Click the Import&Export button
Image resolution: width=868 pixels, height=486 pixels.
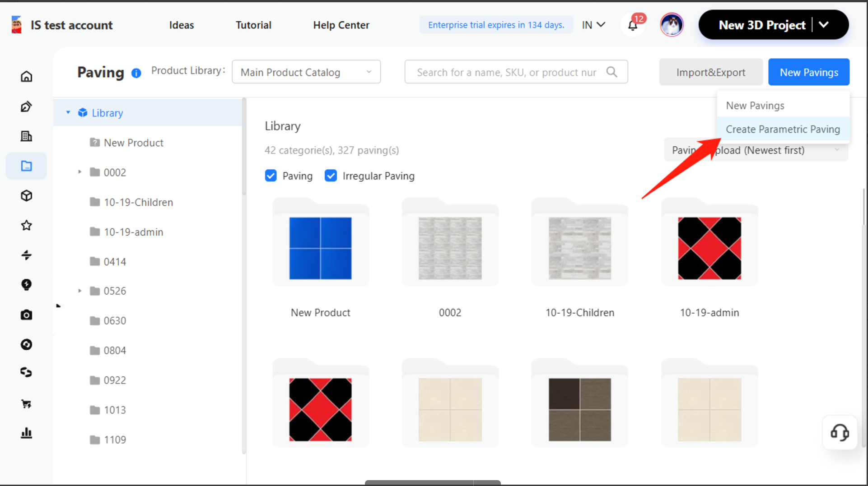coord(710,72)
